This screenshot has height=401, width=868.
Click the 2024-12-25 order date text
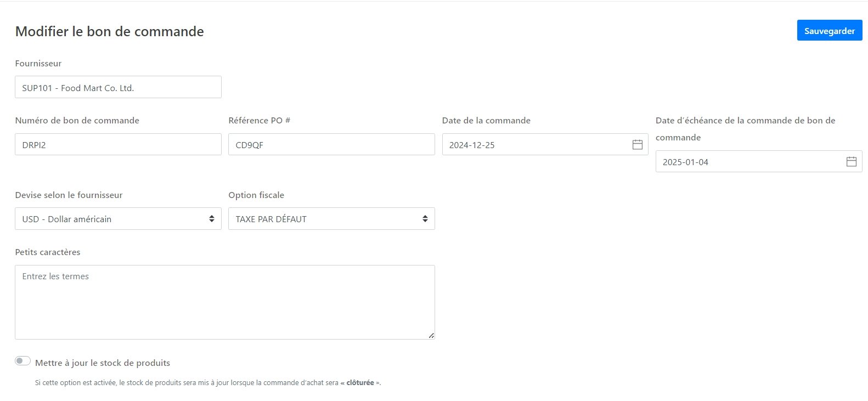click(x=472, y=145)
